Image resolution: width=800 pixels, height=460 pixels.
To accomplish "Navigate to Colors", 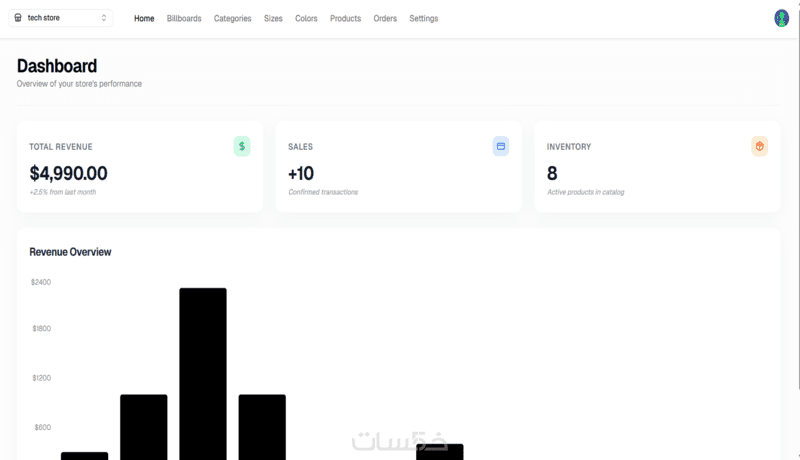I will point(306,18).
